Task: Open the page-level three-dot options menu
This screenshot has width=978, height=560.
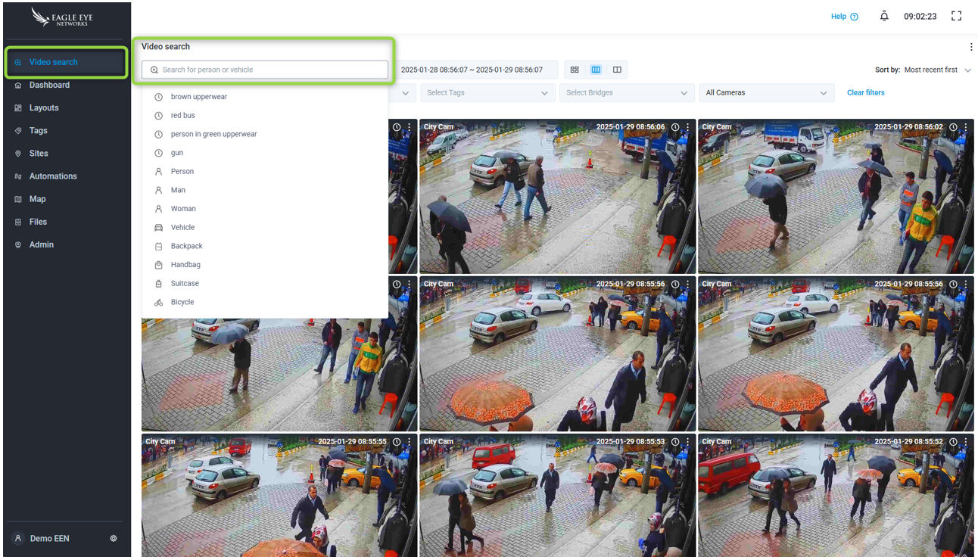Action: (x=971, y=47)
